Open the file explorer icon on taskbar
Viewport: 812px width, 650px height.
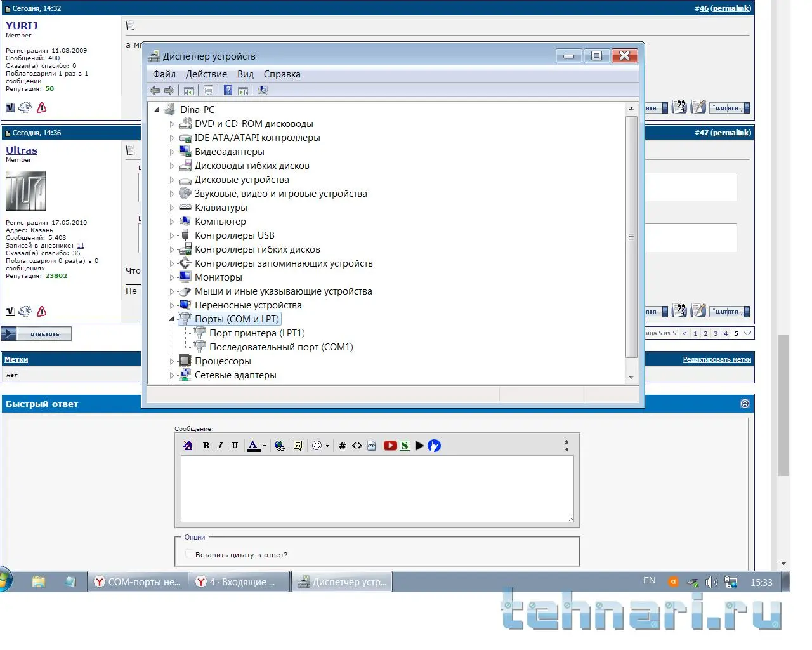point(39,581)
